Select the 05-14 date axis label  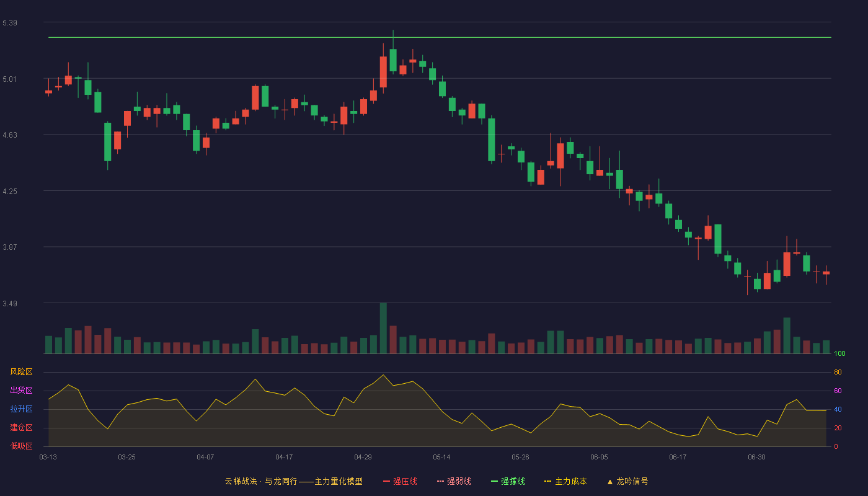click(x=441, y=457)
